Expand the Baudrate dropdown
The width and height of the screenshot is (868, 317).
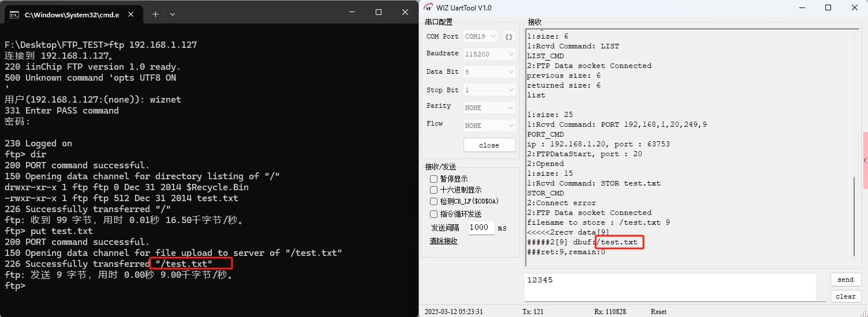[x=489, y=54]
